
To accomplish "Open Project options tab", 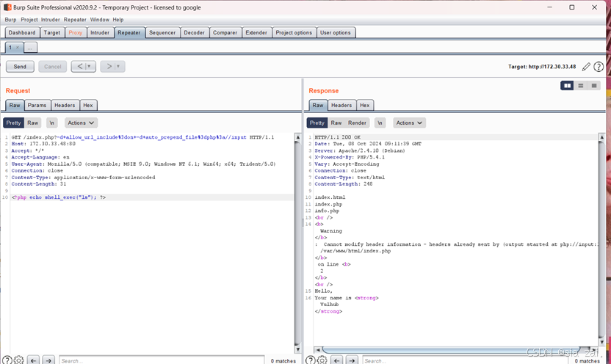I will pyautogui.click(x=294, y=33).
